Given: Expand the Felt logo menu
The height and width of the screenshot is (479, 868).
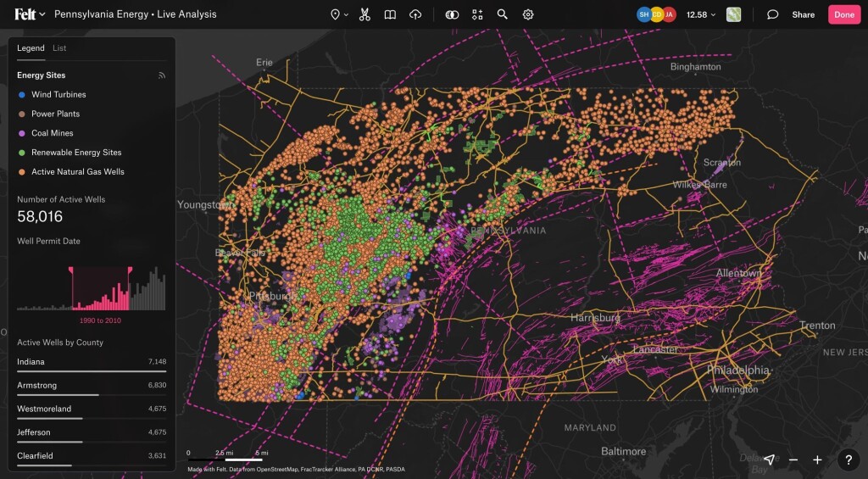Looking at the screenshot, I should tap(30, 14).
